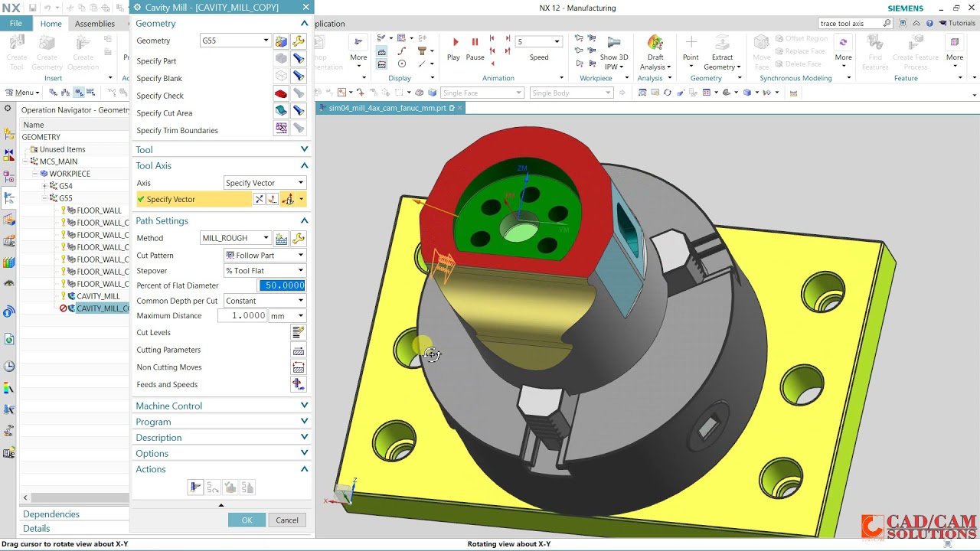Display Specify Blank geometry with flashlight icon
The width and height of the screenshot is (980, 551).
pyautogui.click(x=299, y=77)
